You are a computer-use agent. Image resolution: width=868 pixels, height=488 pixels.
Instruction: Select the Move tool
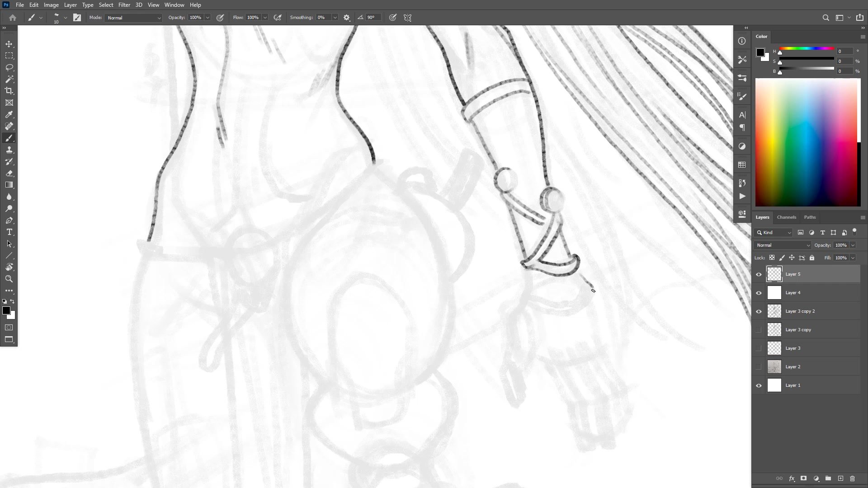coord(9,44)
